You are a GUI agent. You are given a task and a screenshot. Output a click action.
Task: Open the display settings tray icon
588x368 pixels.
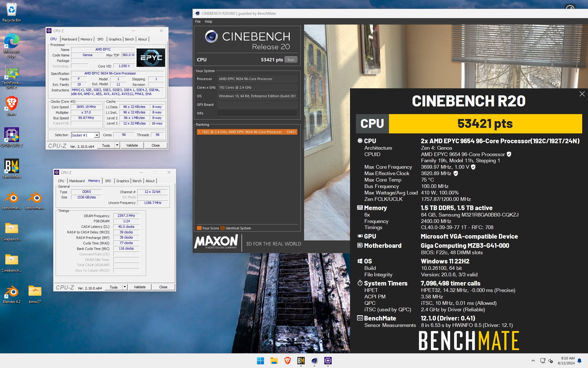pyautogui.click(x=543, y=361)
